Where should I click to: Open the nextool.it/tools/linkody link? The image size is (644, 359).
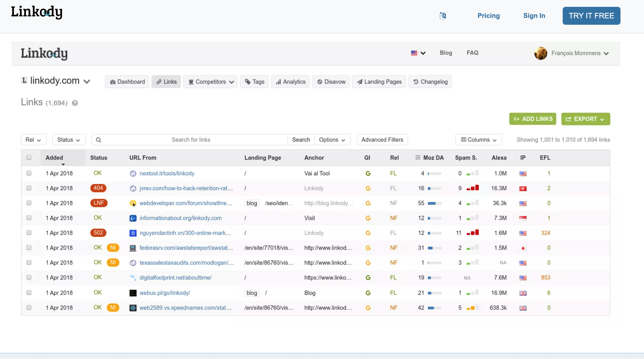pos(167,173)
